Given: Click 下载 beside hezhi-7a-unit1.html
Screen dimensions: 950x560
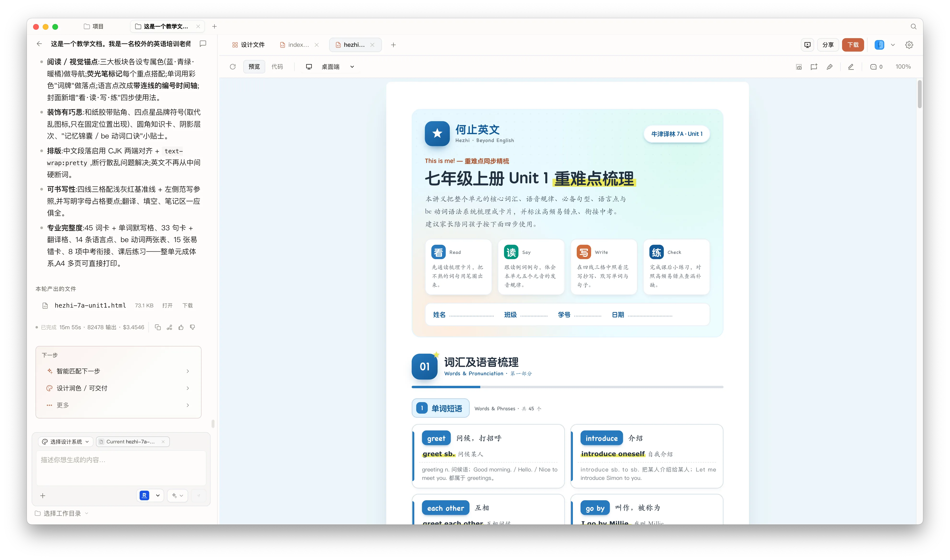Looking at the screenshot, I should (x=188, y=306).
